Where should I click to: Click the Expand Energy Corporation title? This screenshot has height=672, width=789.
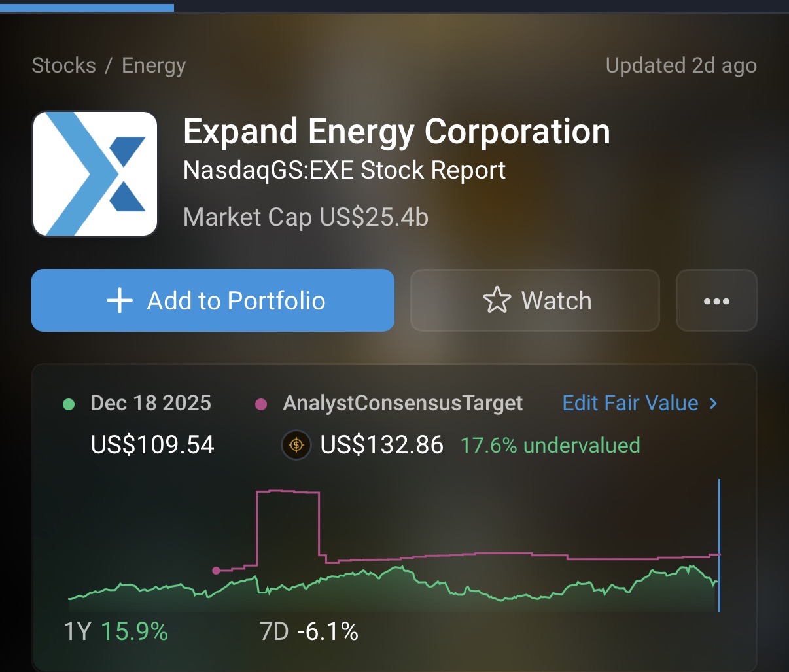click(396, 132)
